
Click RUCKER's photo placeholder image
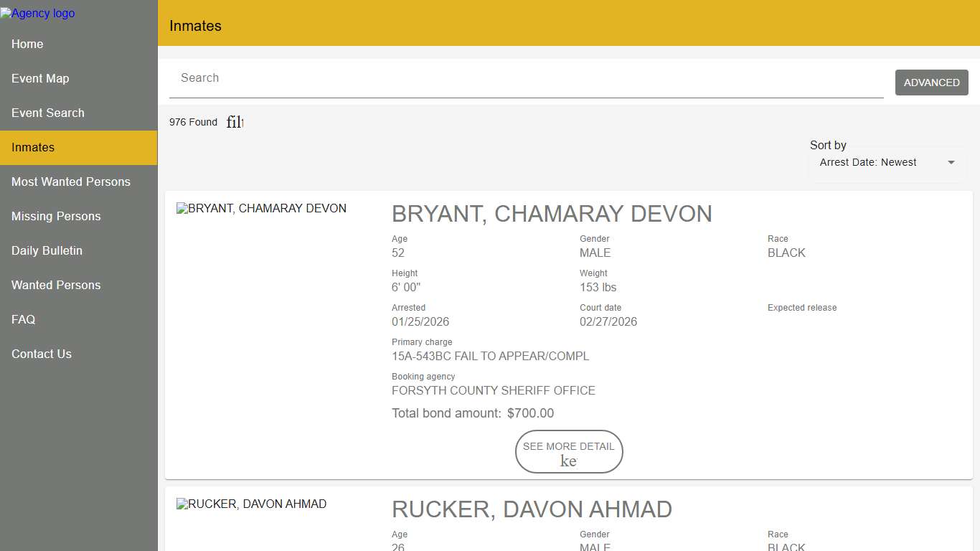[x=251, y=504]
